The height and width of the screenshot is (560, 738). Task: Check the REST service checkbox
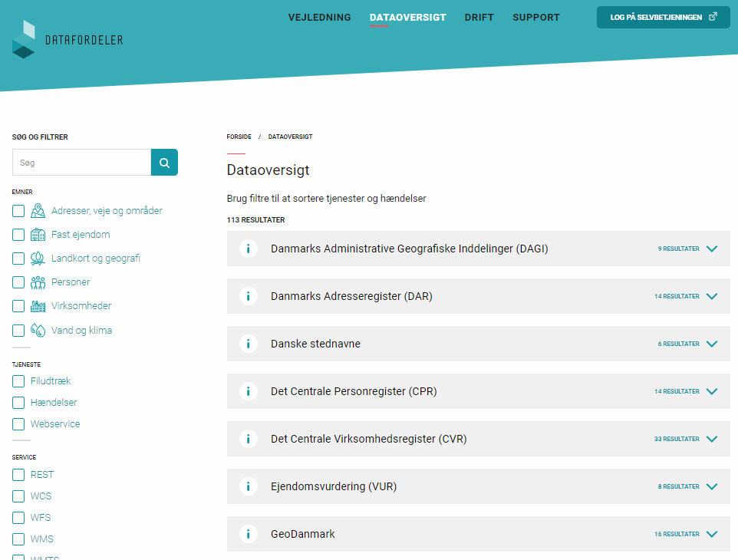[18, 475]
